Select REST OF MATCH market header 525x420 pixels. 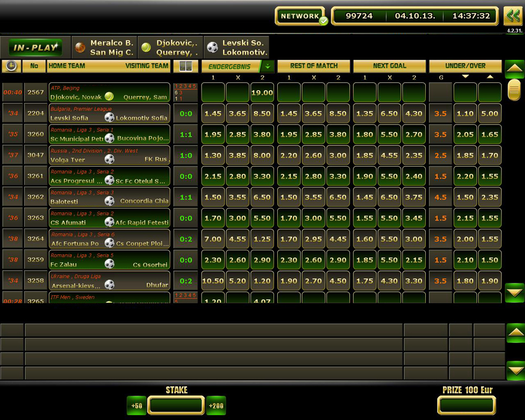point(314,66)
